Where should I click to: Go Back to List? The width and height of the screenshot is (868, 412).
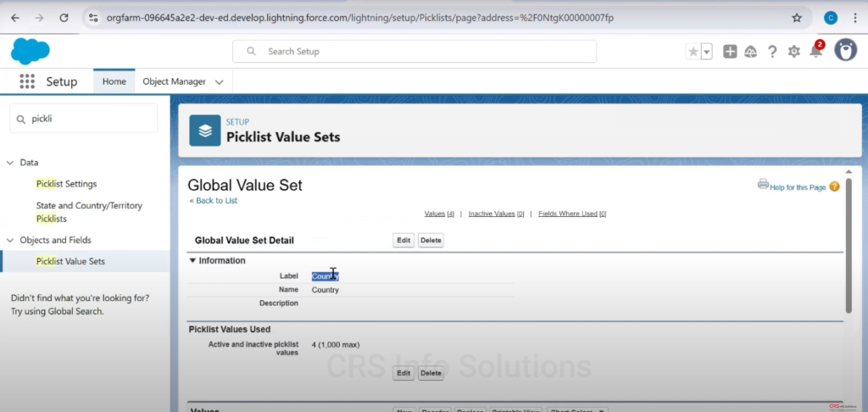tap(216, 200)
